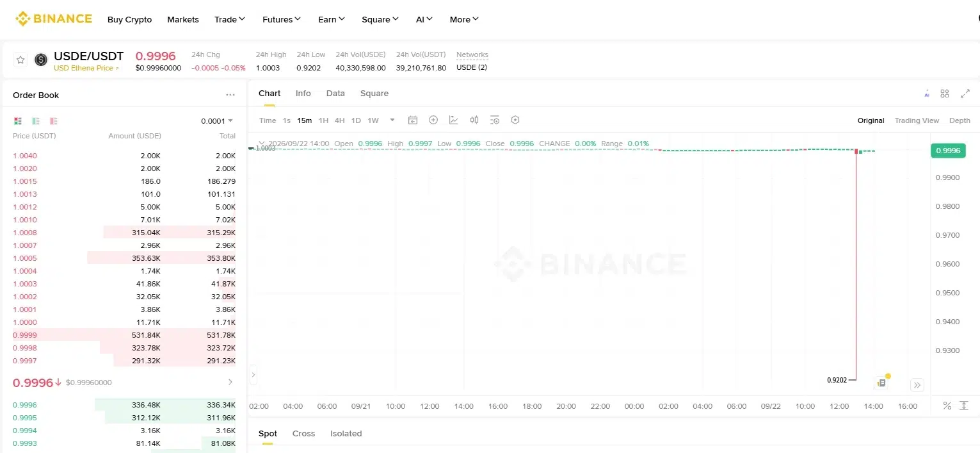The width and height of the screenshot is (980, 453).
Task: Click the Networks USDE (2) label
Action: pos(472,67)
